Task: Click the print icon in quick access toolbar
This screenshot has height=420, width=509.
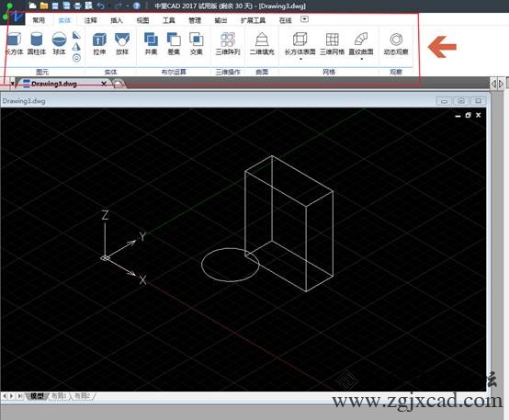Action: coord(77,6)
